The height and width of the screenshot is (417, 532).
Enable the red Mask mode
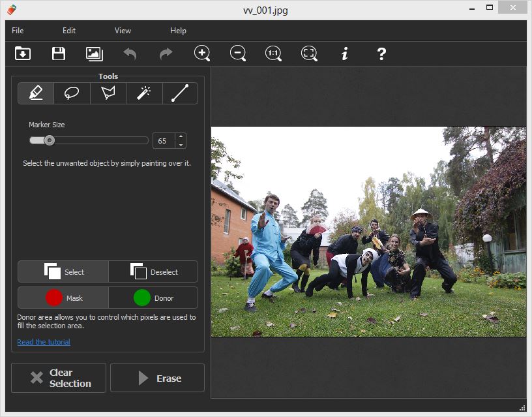[63, 298]
